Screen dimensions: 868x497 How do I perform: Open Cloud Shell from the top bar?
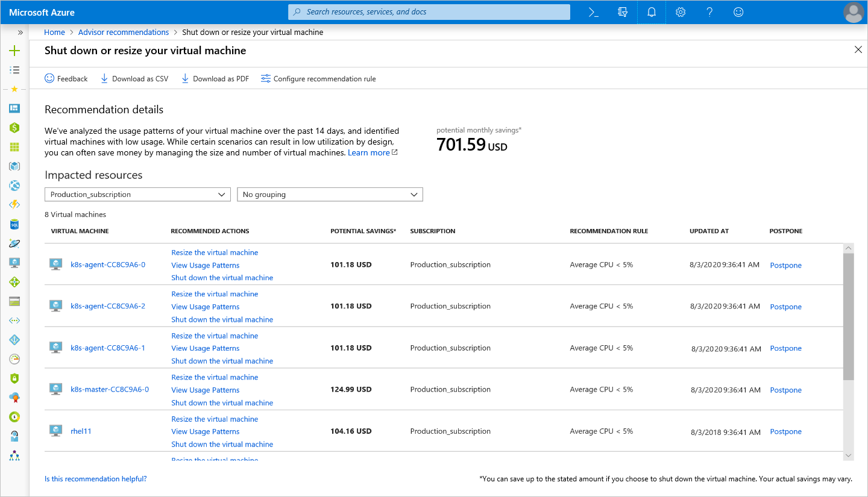[x=594, y=12]
